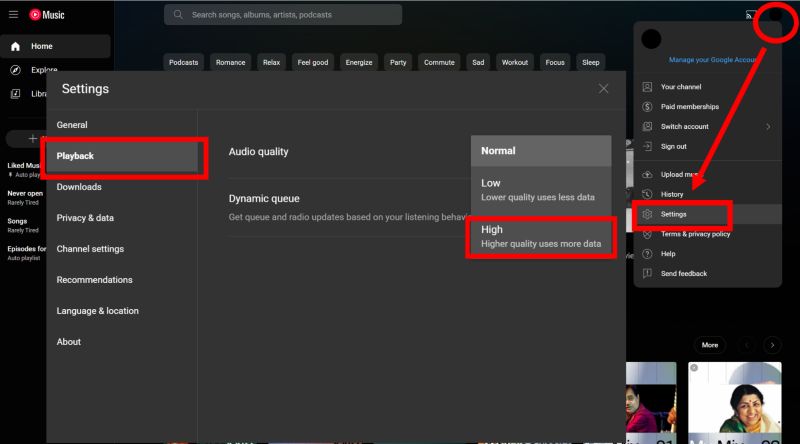Select the Podcasts filter chip
Viewport: 800px width, 444px height.
pos(183,62)
